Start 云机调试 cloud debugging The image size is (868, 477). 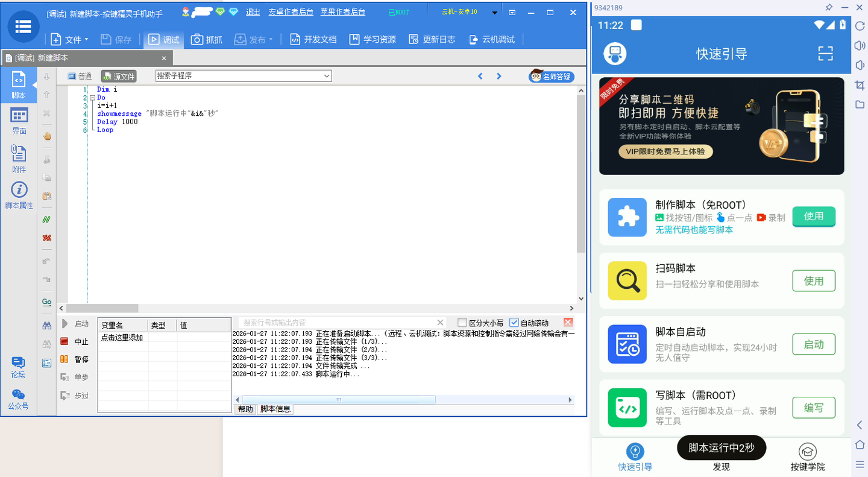[491, 39]
